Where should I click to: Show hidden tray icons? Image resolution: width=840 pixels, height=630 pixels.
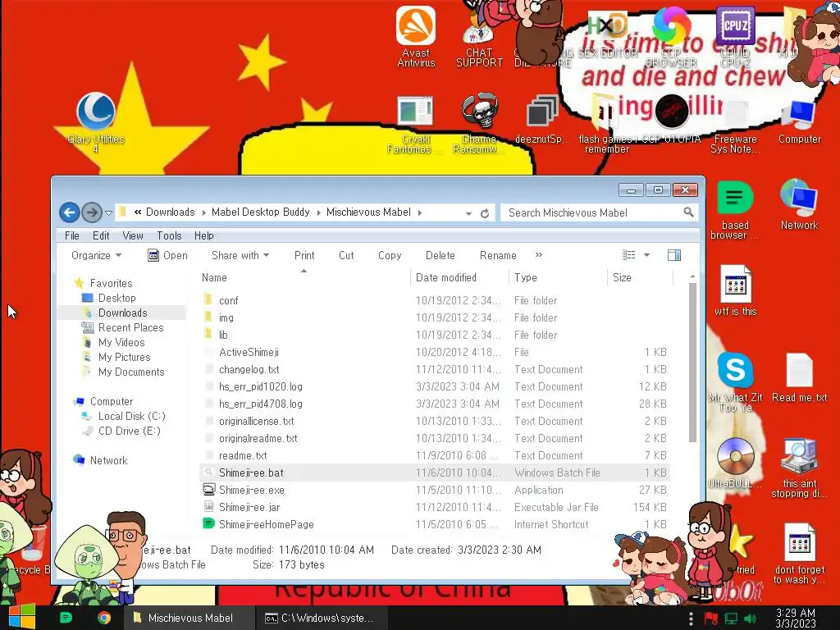coord(691,619)
